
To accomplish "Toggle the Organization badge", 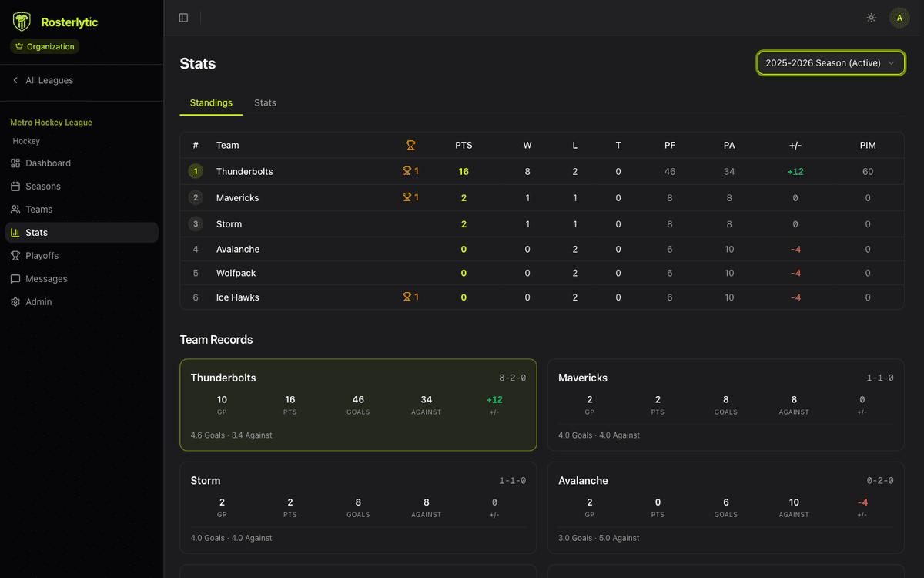I will point(44,46).
